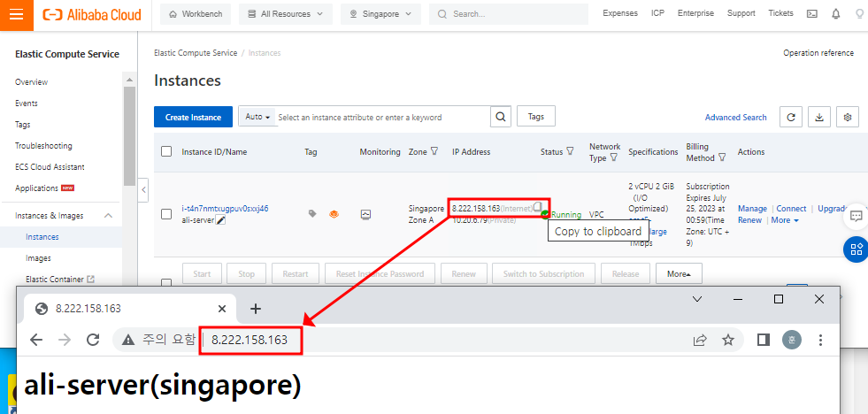Open More menu in bottom batch bar
Screen dimensions: 868x414
679,274
